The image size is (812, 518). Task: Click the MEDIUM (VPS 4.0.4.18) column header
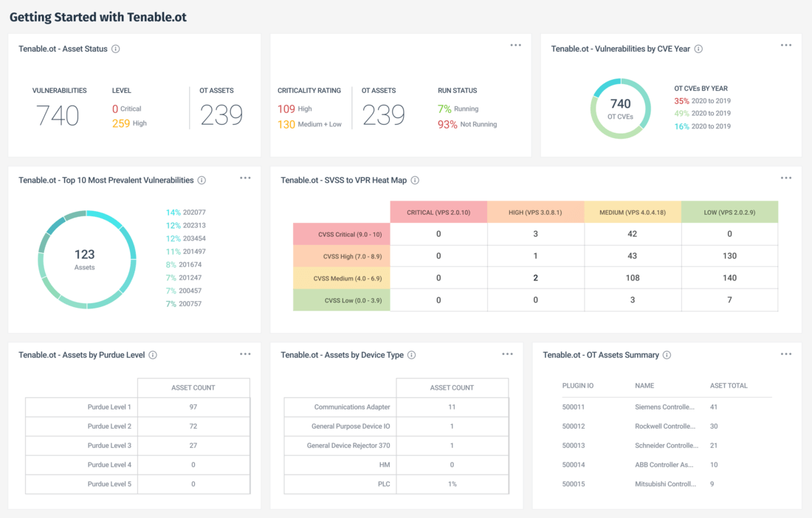tap(633, 213)
